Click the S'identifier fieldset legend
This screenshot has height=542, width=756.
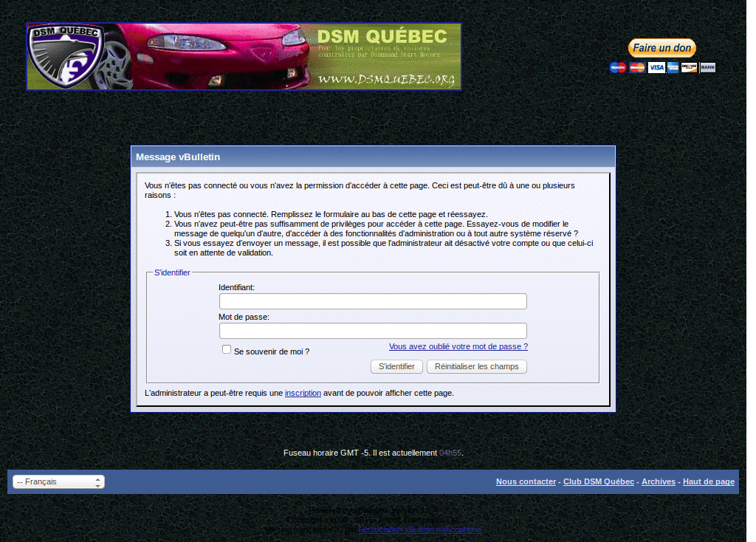[172, 272]
